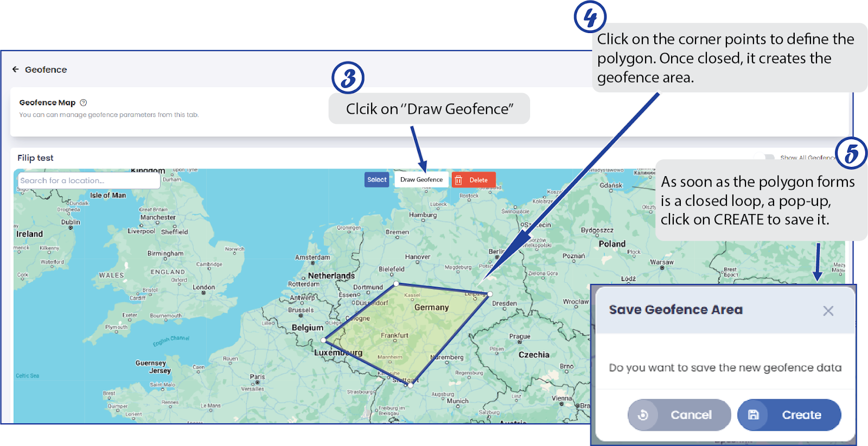Click the polygon vertex near Stuttgart

410,385
